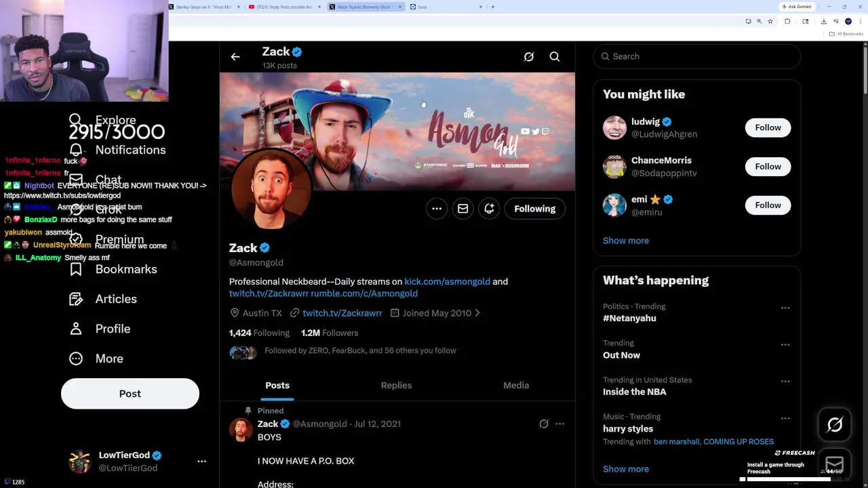Viewport: 868px width, 488px height.
Task: Show more under You might like
Action: click(x=626, y=241)
